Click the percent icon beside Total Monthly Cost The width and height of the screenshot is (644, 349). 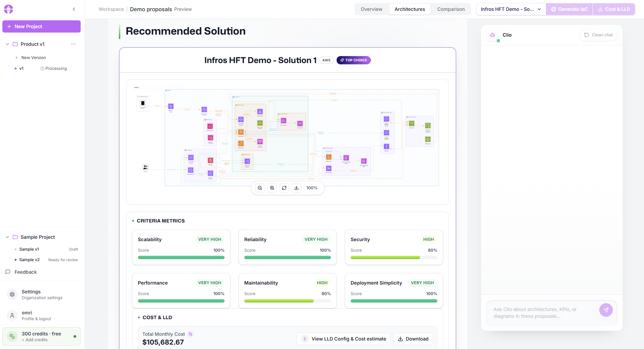(x=190, y=334)
